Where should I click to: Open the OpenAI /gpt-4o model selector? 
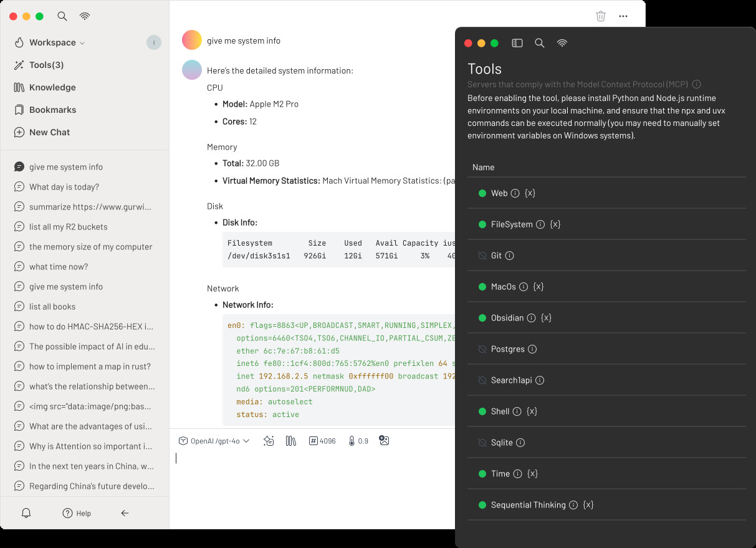tap(214, 441)
